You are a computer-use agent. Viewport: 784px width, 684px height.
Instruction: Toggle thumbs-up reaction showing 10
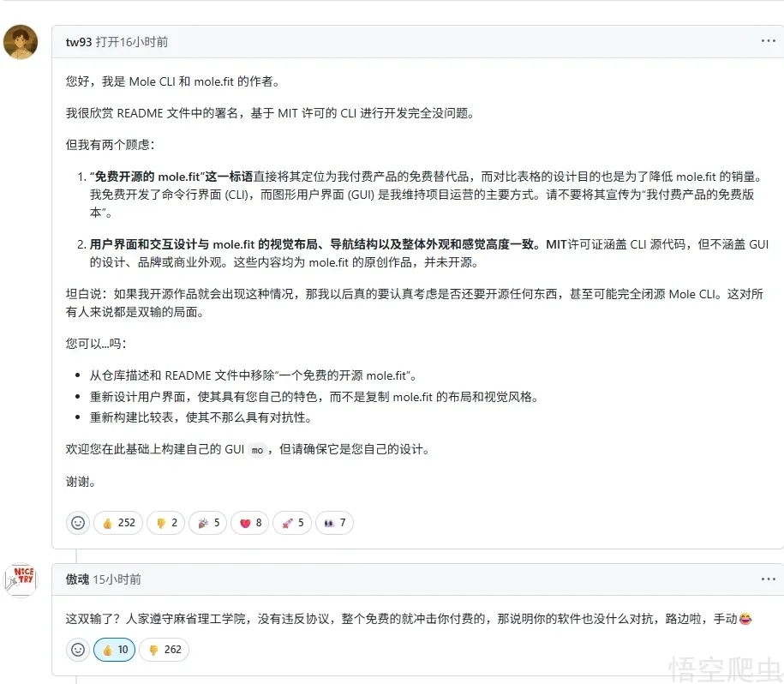click(x=115, y=650)
